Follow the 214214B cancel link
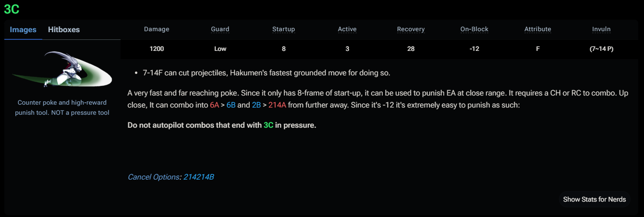This screenshot has width=644, height=217. pyautogui.click(x=198, y=177)
